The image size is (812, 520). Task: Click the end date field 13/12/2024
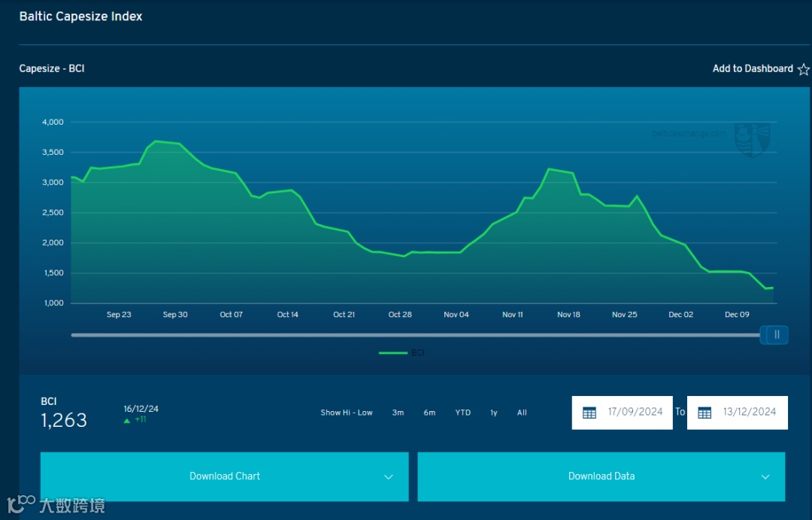(x=737, y=413)
